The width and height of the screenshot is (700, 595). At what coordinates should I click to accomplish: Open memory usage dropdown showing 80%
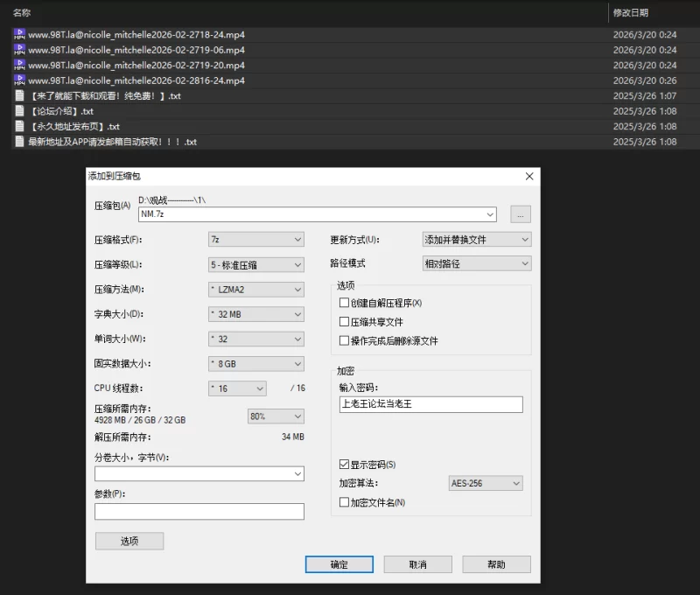coord(276,416)
